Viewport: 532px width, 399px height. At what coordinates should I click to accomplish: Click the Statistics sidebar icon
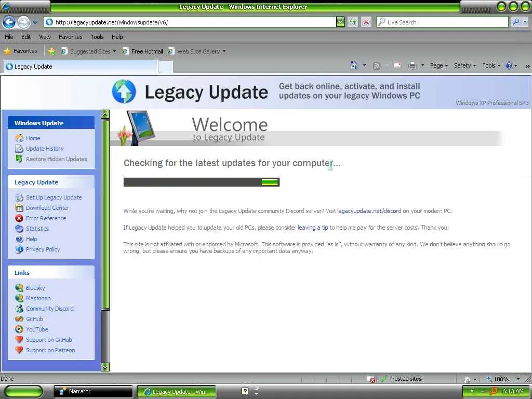point(19,229)
